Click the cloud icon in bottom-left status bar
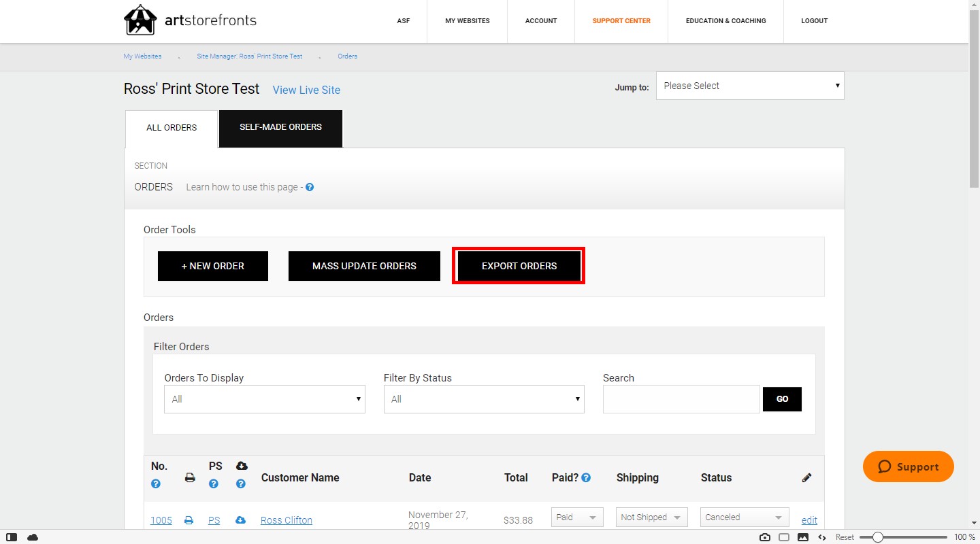The image size is (980, 544). [x=33, y=537]
